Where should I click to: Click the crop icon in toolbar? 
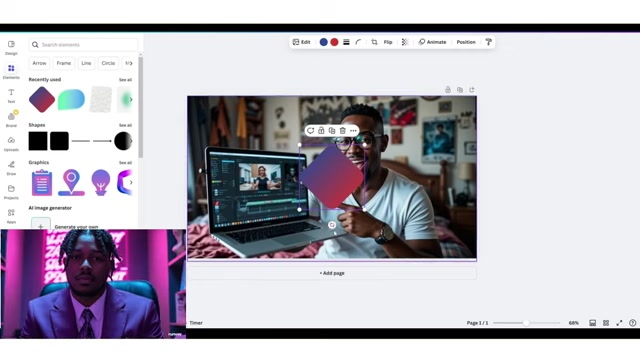pyautogui.click(x=374, y=42)
